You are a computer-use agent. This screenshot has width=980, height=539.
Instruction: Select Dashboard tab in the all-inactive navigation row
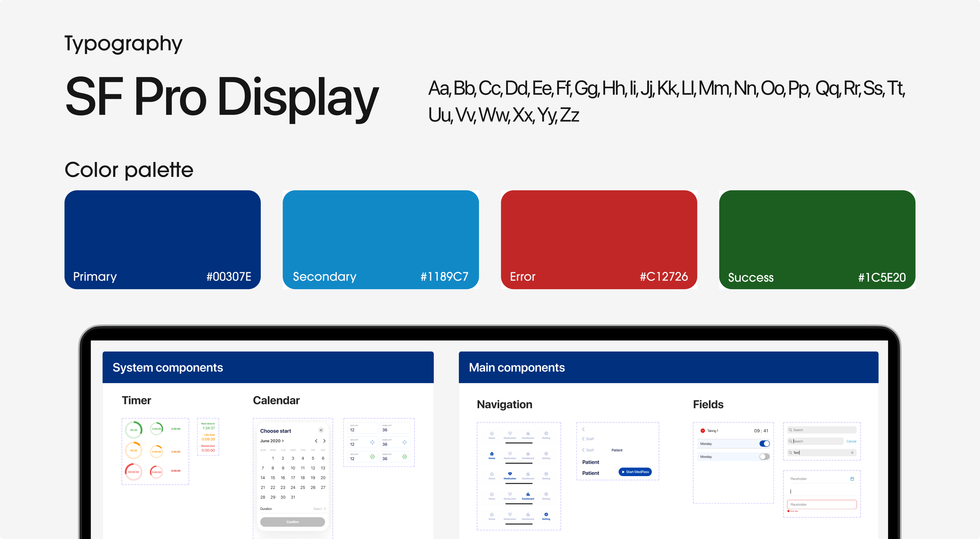tap(528, 435)
